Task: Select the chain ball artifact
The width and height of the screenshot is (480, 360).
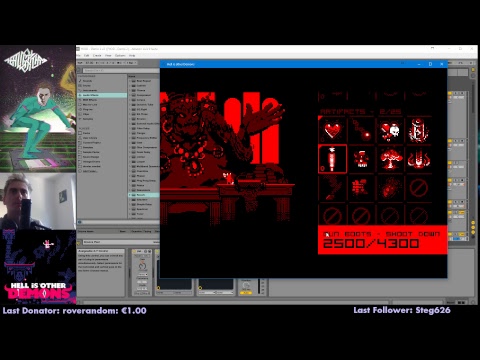Action: [362, 131]
